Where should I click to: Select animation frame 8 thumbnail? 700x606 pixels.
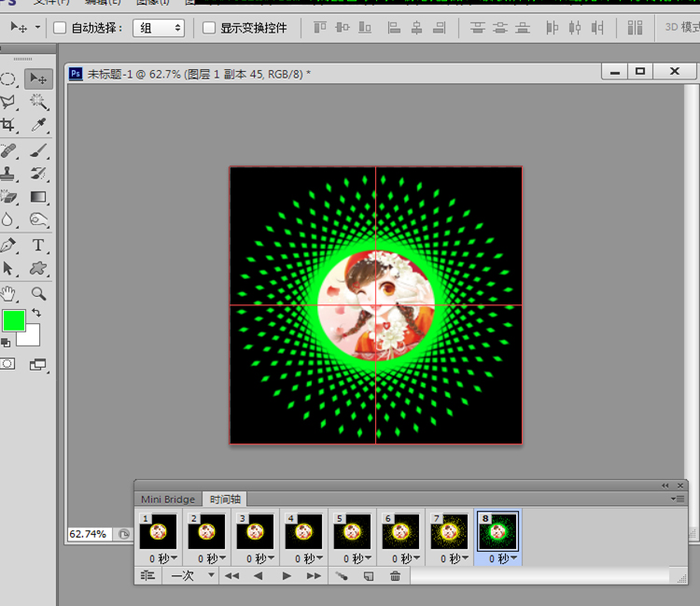497,531
